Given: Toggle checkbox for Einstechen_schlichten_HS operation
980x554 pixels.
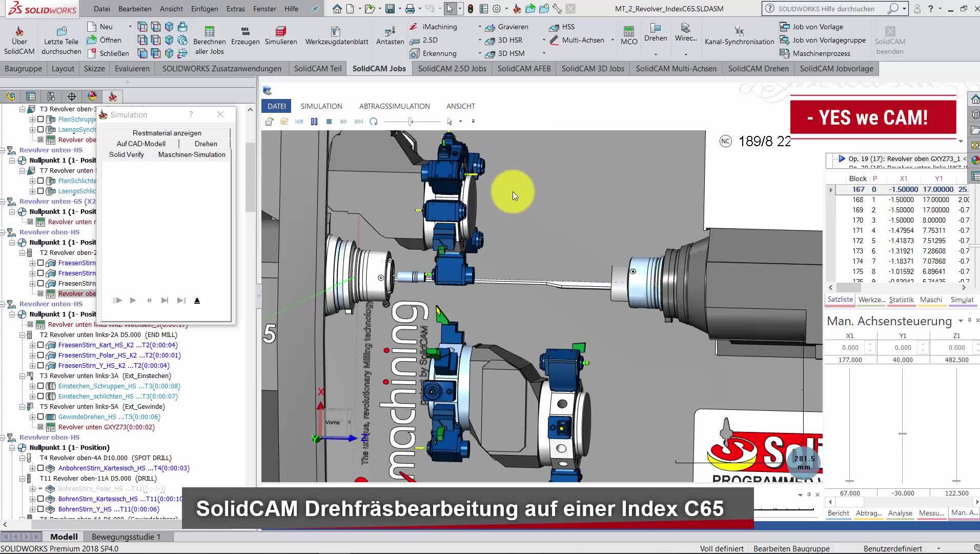Looking at the screenshot, I should coord(40,397).
